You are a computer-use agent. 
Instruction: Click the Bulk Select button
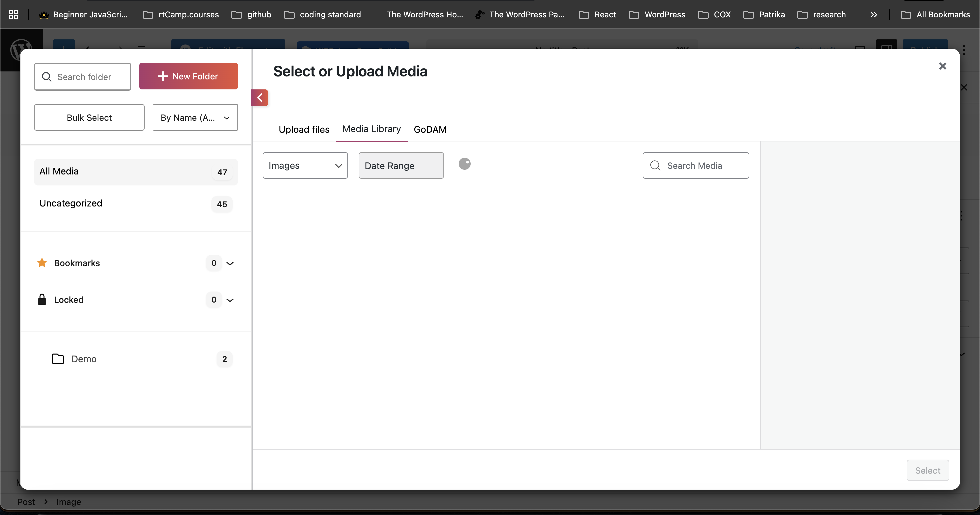click(89, 118)
